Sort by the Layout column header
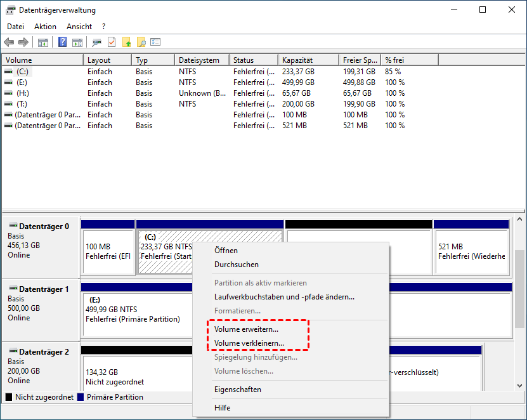Viewport: 527px width, 420px height. [x=107, y=60]
